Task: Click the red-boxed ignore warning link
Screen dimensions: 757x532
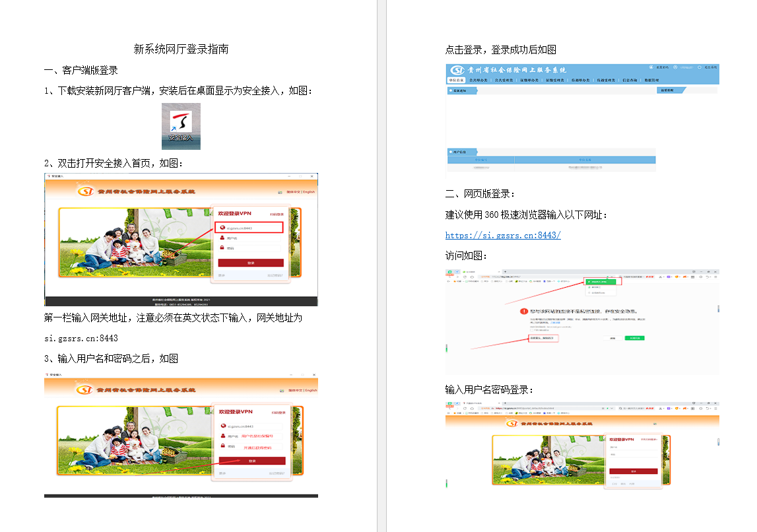Action: coord(543,338)
